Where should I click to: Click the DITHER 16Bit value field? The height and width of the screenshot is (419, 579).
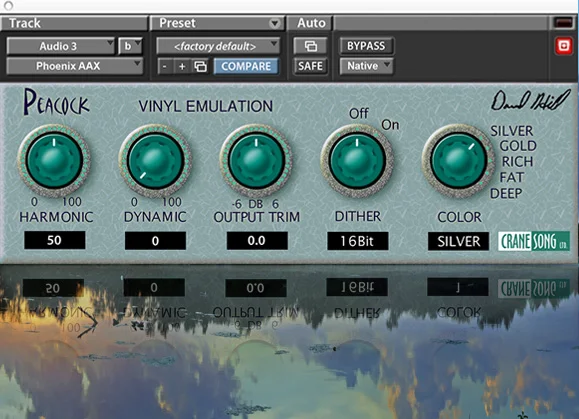click(357, 241)
